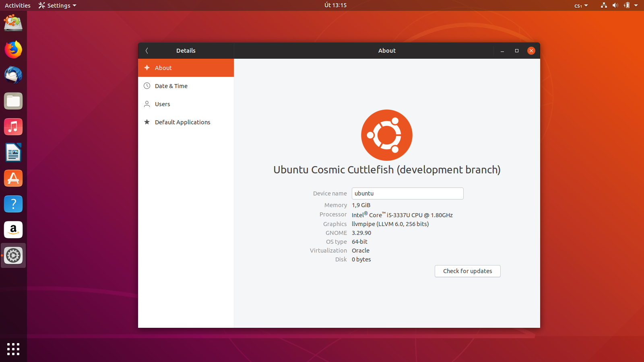Screen dimensions: 644x362
Task: Open the Users settings section
Action: pyautogui.click(x=162, y=104)
